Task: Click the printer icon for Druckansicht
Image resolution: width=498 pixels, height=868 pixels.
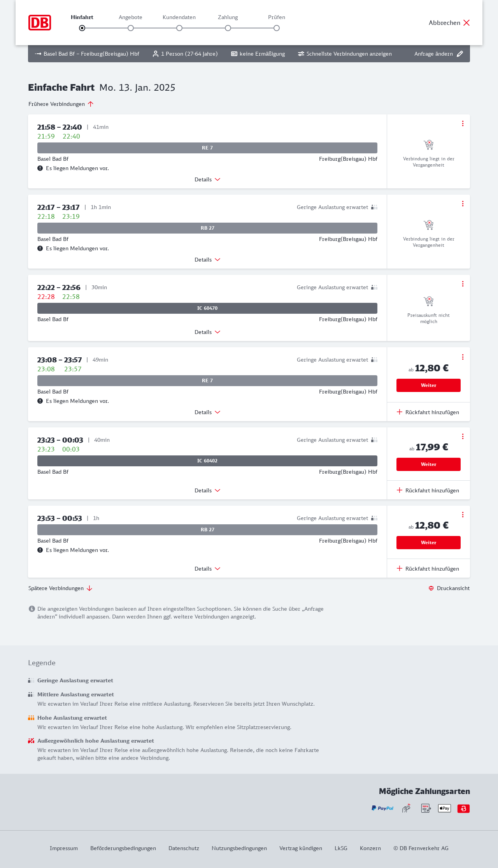Action: click(431, 588)
